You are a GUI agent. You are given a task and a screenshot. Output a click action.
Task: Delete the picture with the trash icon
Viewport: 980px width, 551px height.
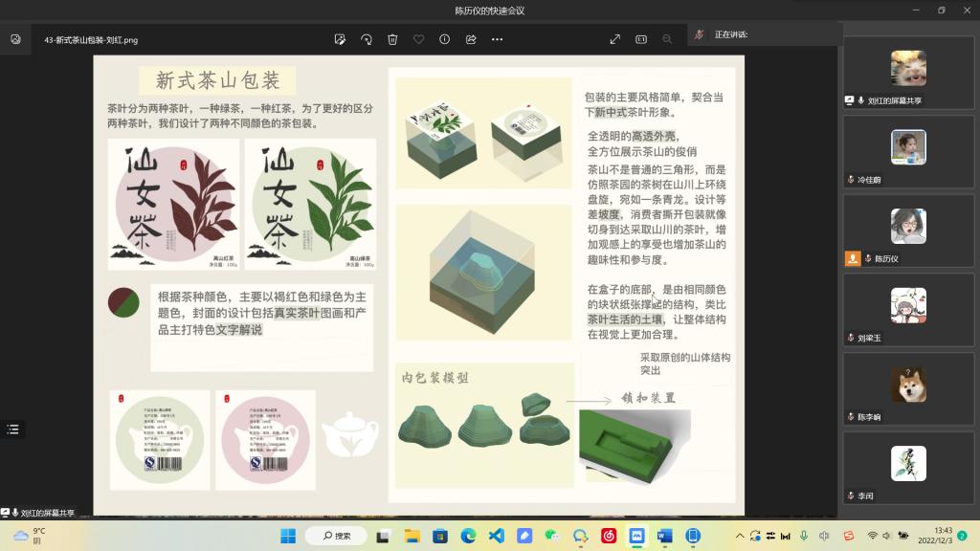click(x=392, y=39)
